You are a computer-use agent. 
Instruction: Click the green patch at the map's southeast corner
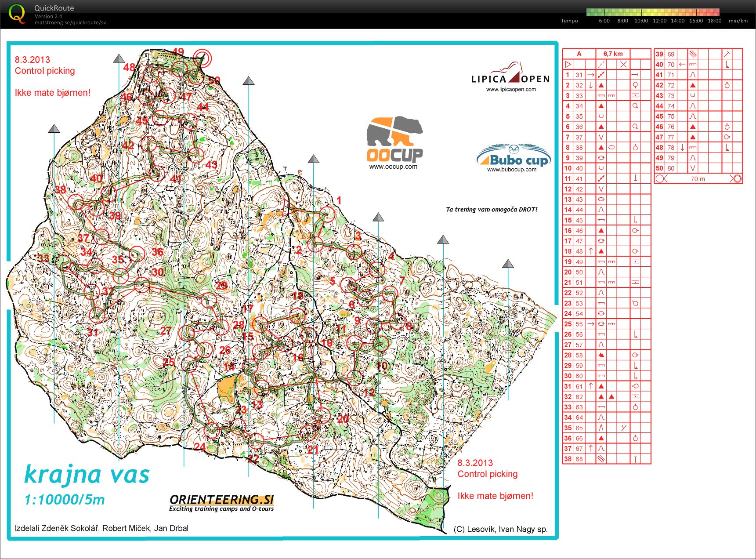433,507
